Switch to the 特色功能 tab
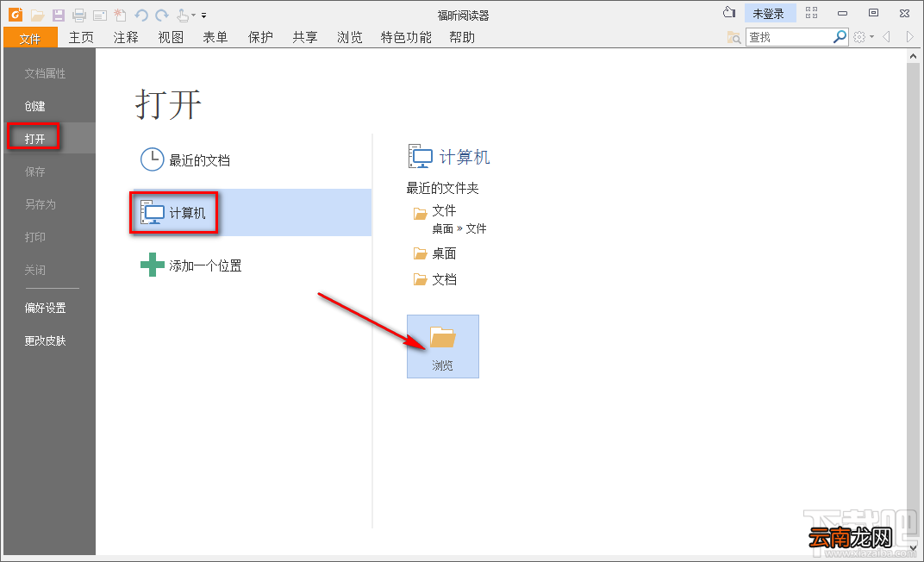Image resolution: width=924 pixels, height=562 pixels. [406, 38]
